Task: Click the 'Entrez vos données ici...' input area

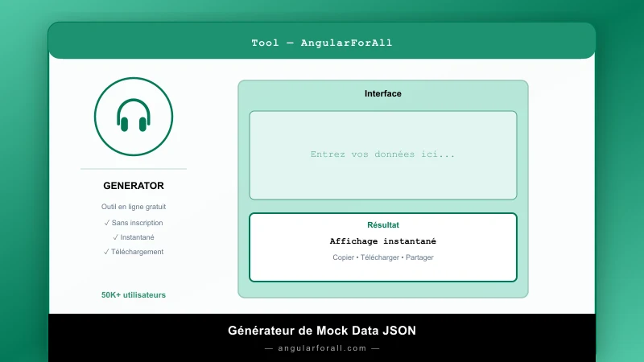Action: 383,155
